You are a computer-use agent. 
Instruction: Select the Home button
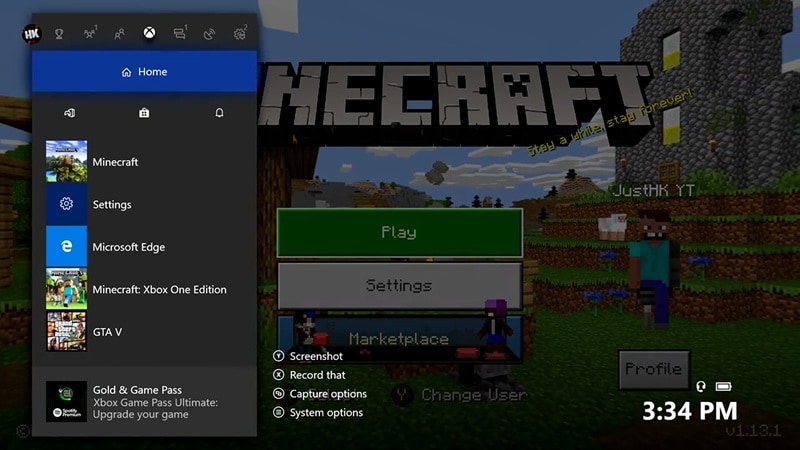[144, 71]
